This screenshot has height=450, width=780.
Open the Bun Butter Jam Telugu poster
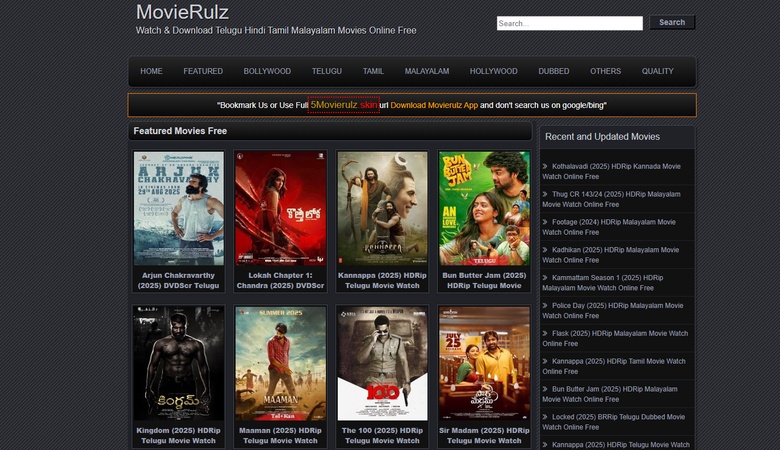pos(484,208)
